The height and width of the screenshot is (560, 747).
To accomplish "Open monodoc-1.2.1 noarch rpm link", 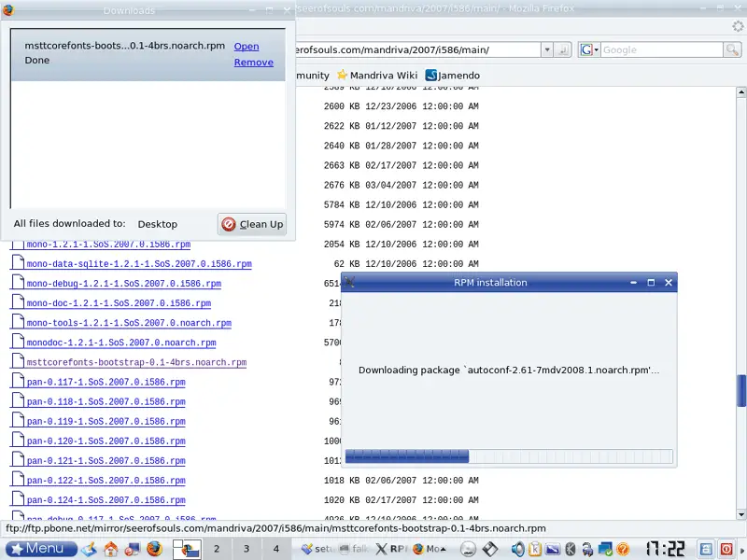I will (x=121, y=343).
